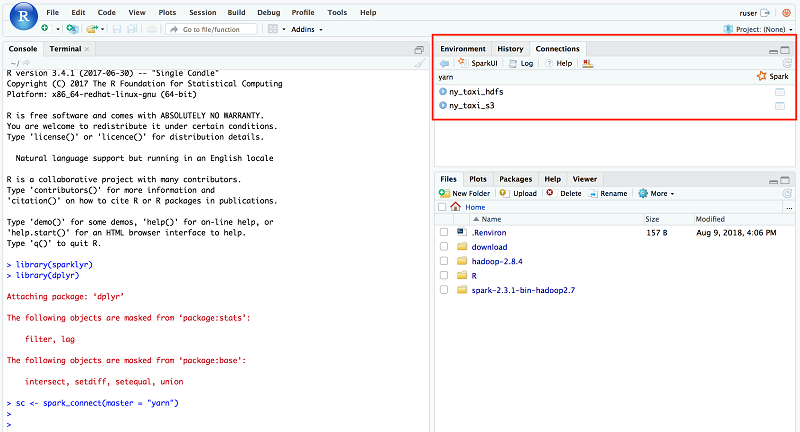
Task: Open the panes layout dropdown arrow
Action: click(284, 30)
